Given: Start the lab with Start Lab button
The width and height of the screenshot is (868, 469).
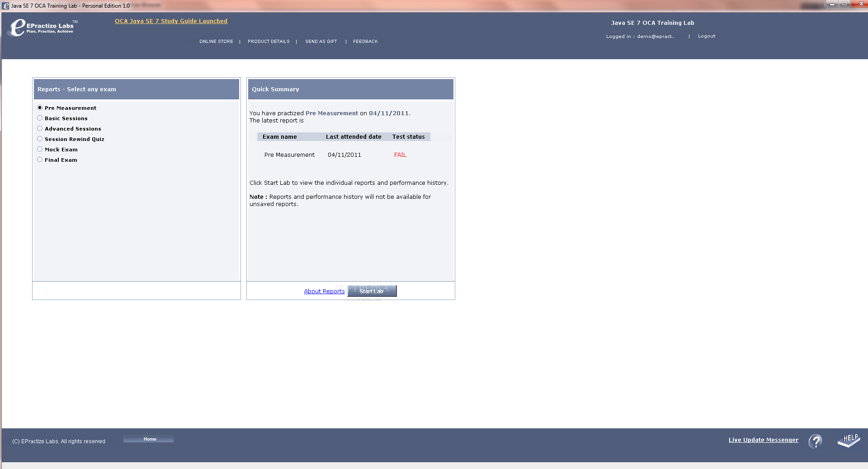Looking at the screenshot, I should point(372,291).
